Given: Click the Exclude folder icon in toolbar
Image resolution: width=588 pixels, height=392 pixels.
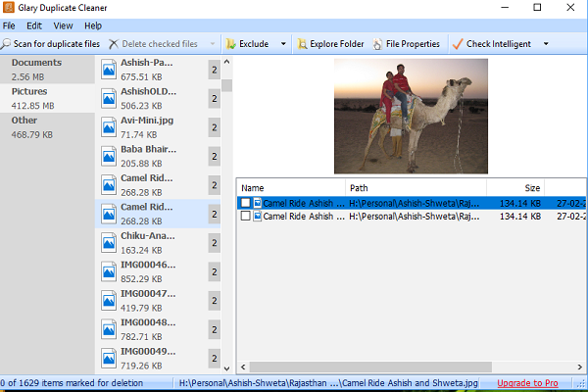Looking at the screenshot, I should click(x=230, y=44).
